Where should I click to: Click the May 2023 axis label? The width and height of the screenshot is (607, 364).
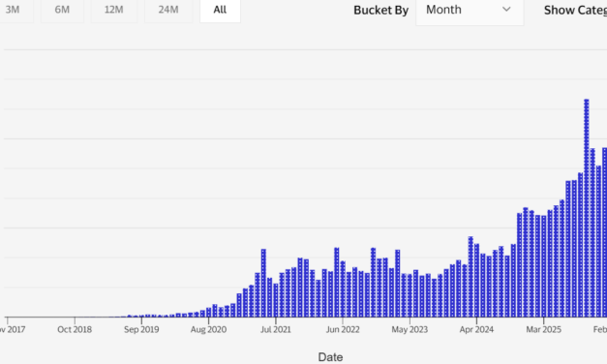click(x=410, y=329)
